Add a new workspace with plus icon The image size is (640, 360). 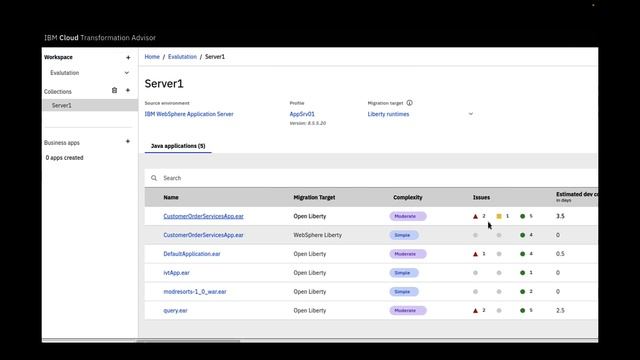(x=128, y=58)
